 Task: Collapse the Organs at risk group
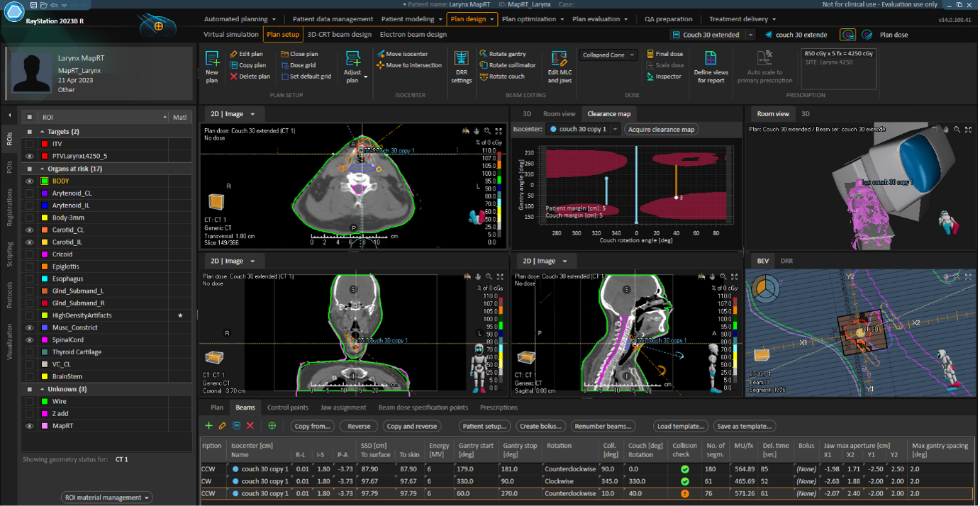(42, 169)
